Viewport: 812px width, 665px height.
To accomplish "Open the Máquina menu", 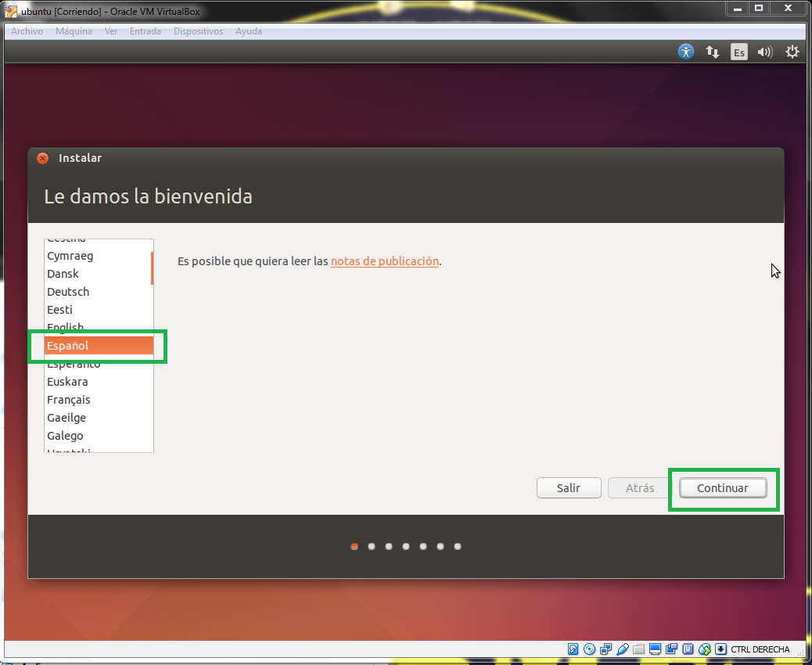I will coord(74,31).
